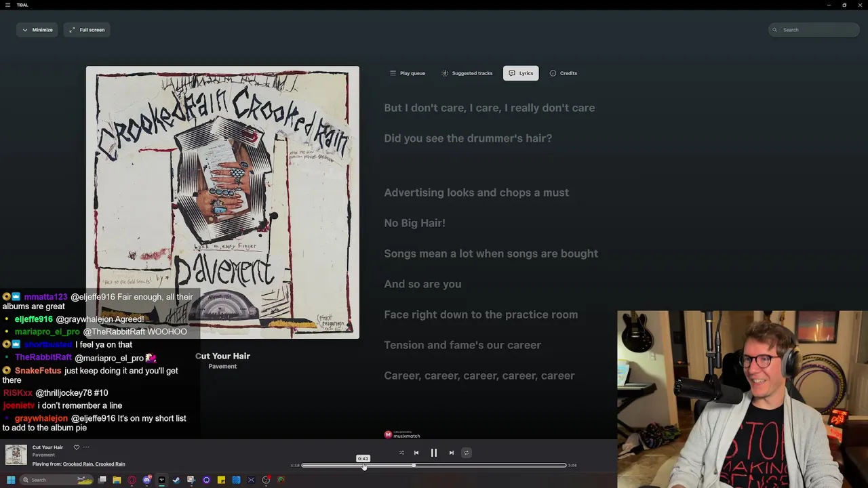Viewport: 868px width, 488px height.
Task: Like the track with the heart icon
Action: tap(77, 447)
